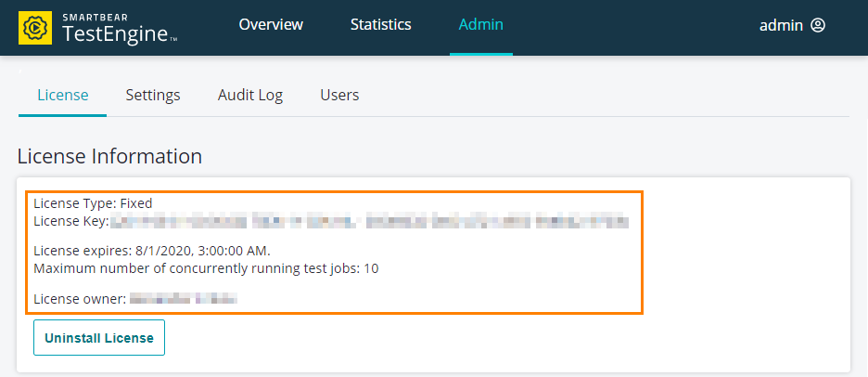
Task: Open the Users tab
Action: coord(339,95)
